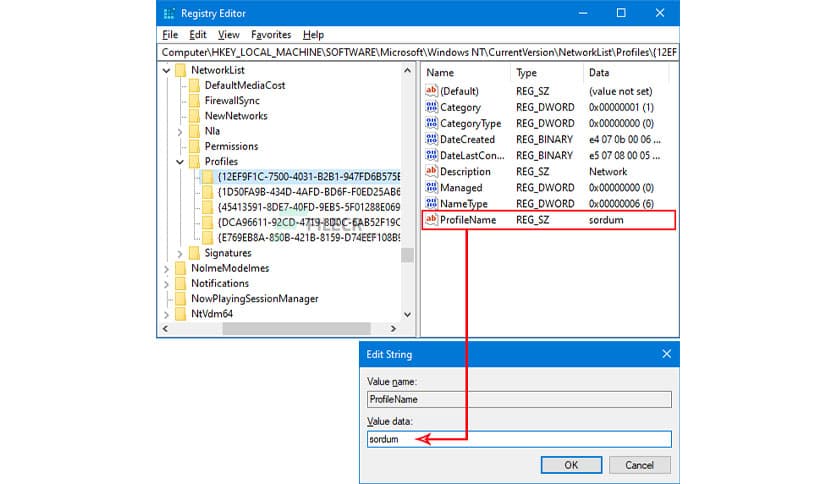This screenshot has height=484, width=836.
Task: Click the '(value not set)' data cell
Action: tap(621, 91)
